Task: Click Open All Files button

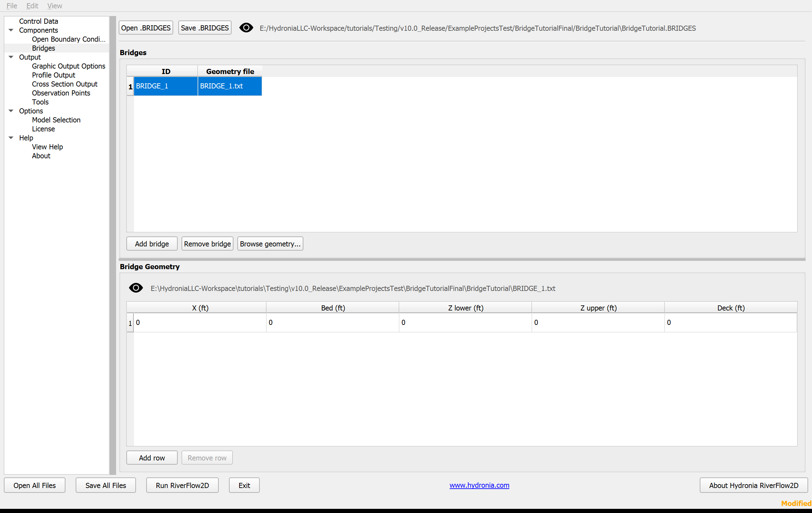Action: click(35, 485)
